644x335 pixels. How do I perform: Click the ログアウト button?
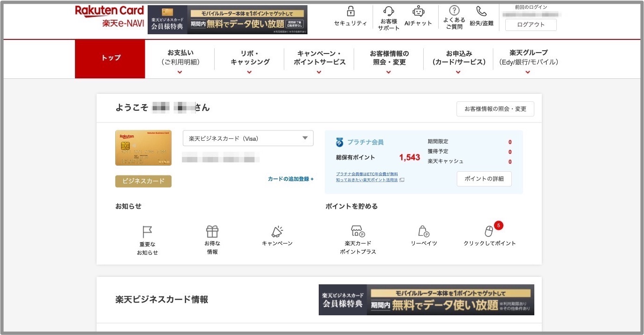click(x=531, y=25)
